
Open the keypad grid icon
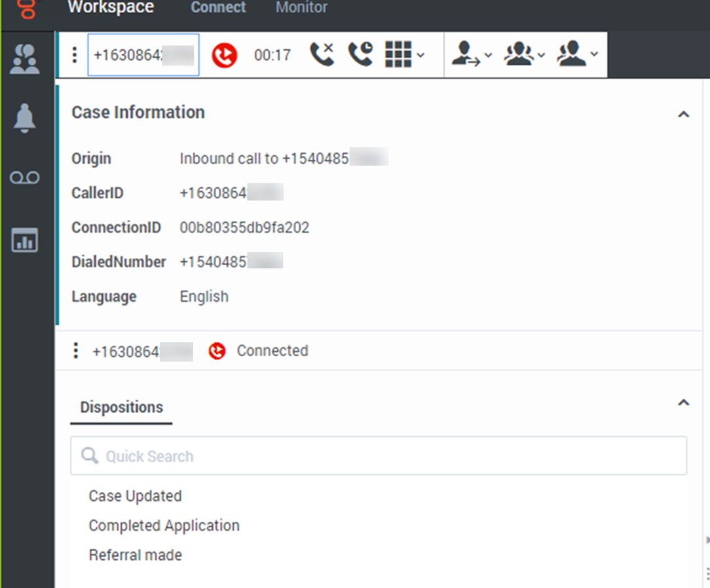(398, 55)
